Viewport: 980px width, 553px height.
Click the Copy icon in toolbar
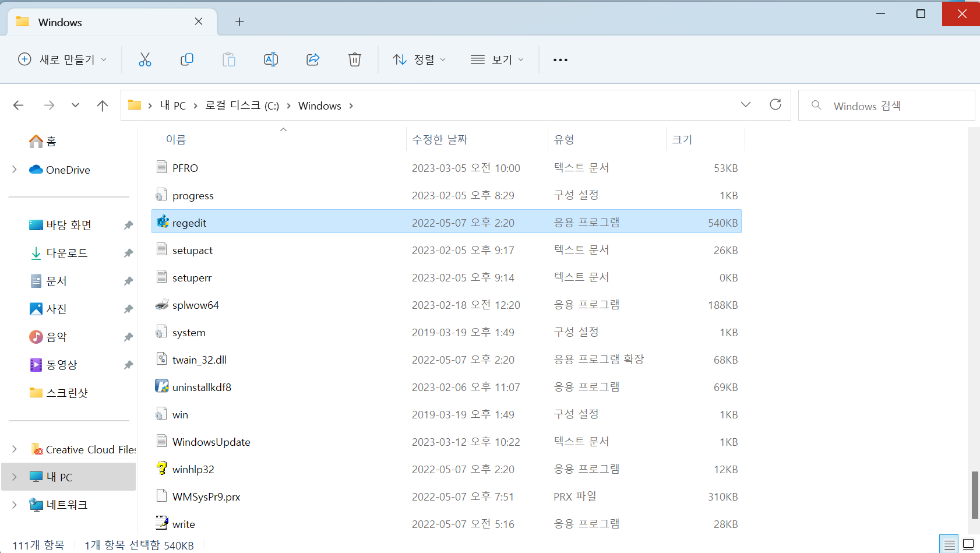click(x=187, y=59)
